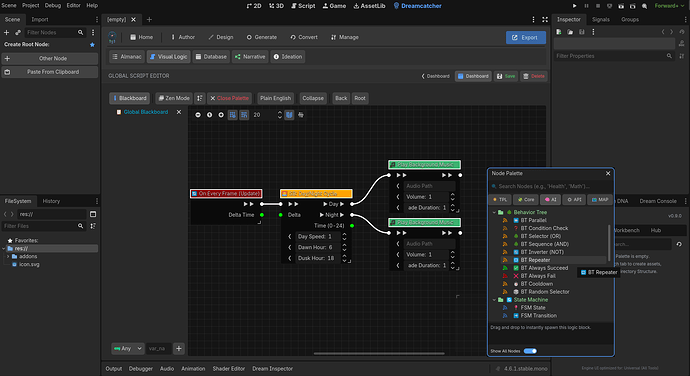Pause the running project
690x376 pixels.
(x=586, y=6)
